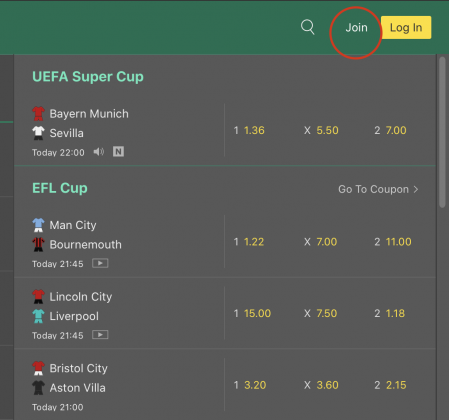Viewport: 449px width, 420px height.
Task: Click Aston Villa black shirt icon
Action: 38,388
